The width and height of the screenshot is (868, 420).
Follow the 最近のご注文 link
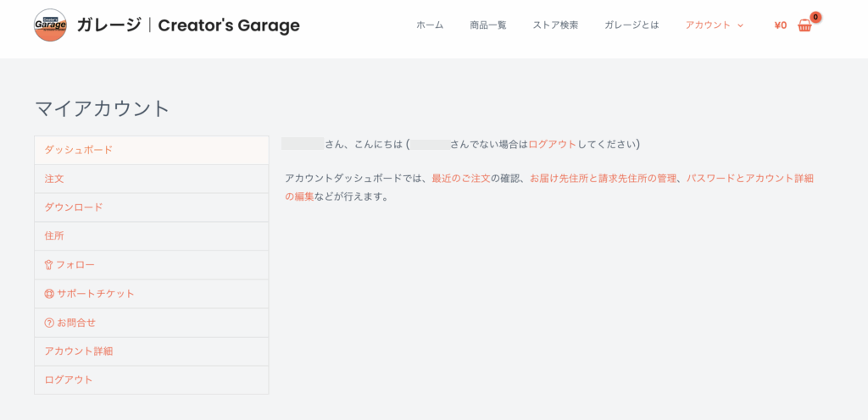point(460,179)
